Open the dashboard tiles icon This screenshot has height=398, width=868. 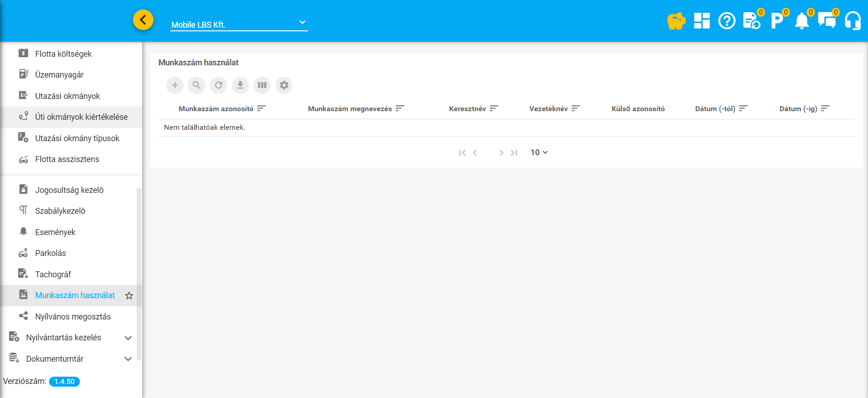coord(701,21)
